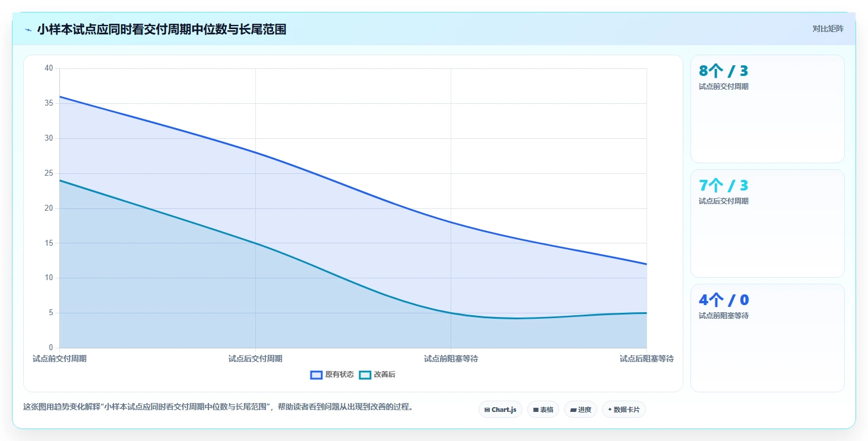Image resolution: width=868 pixels, height=441 pixels.
Task: Click the blue 原有状态 legend swatch
Action: (x=316, y=375)
